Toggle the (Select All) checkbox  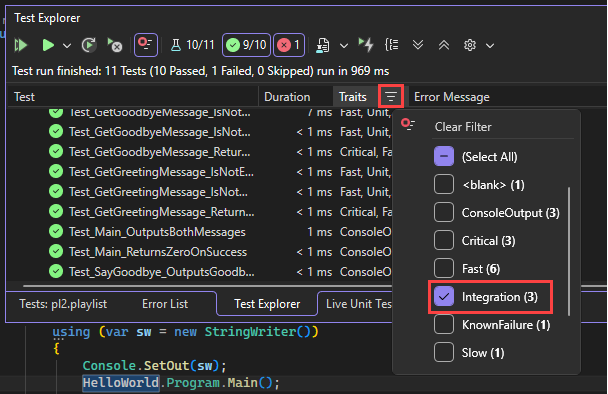coord(444,156)
